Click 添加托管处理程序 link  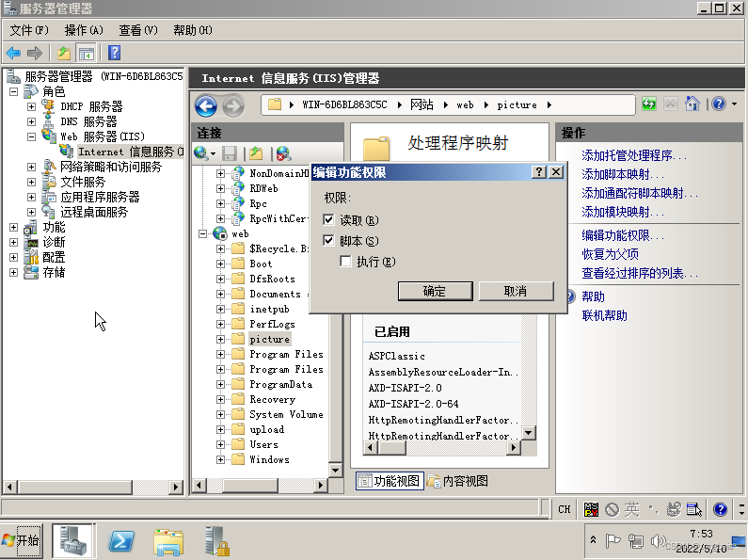tap(633, 155)
